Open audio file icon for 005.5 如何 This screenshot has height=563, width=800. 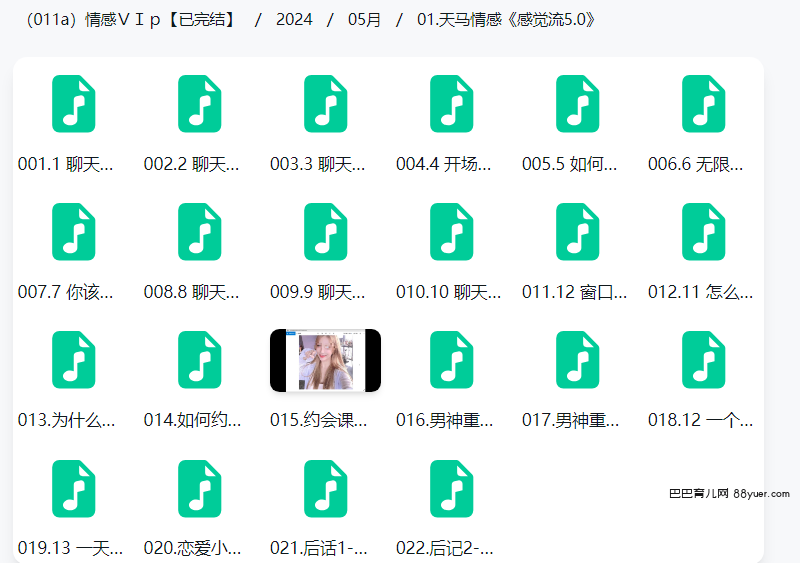tap(578, 104)
